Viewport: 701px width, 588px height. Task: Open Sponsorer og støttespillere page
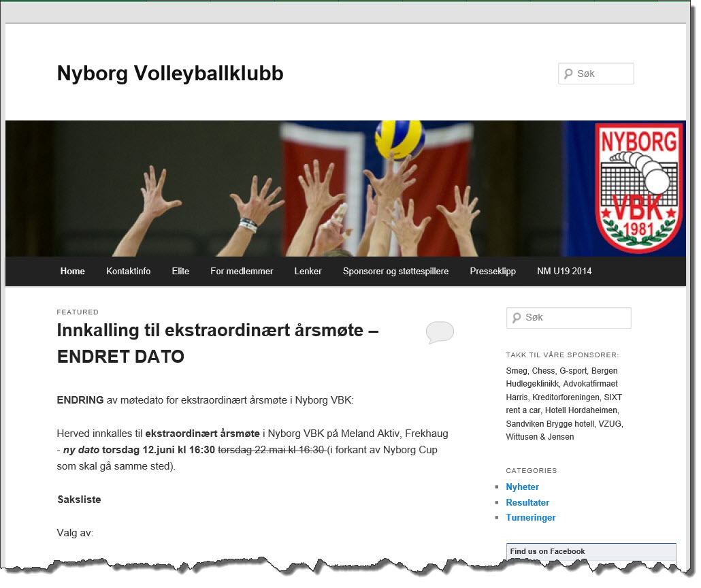[x=395, y=271]
